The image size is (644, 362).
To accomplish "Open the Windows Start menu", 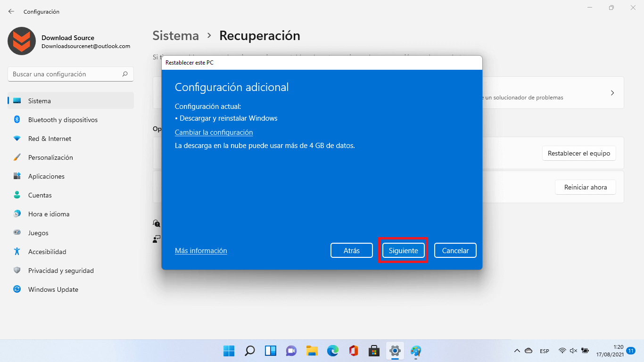I will [x=229, y=351].
